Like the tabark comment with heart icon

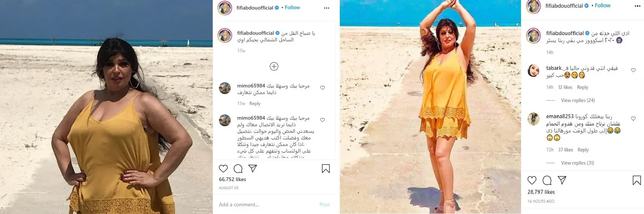[633, 70]
